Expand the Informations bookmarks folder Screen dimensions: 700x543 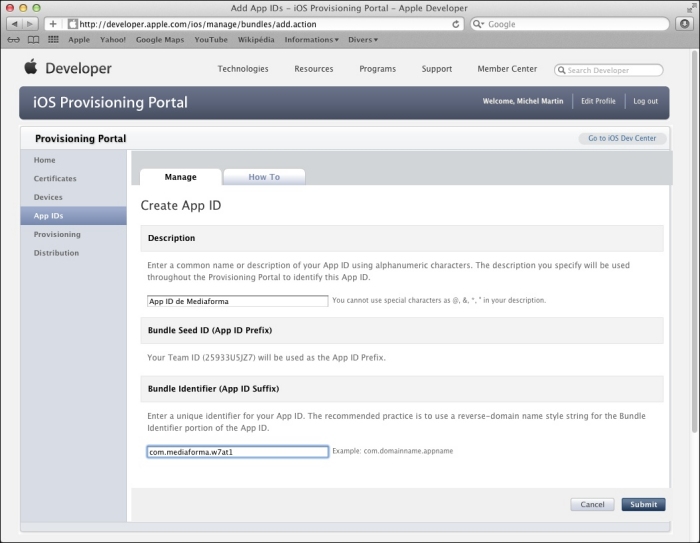coord(311,40)
